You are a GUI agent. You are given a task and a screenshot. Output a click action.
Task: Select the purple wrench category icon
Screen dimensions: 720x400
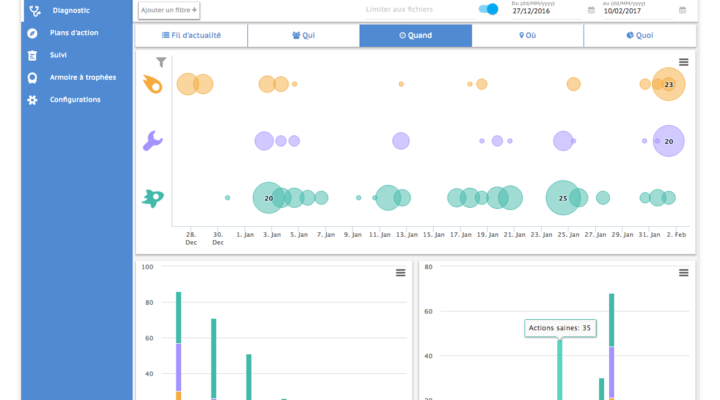click(153, 141)
